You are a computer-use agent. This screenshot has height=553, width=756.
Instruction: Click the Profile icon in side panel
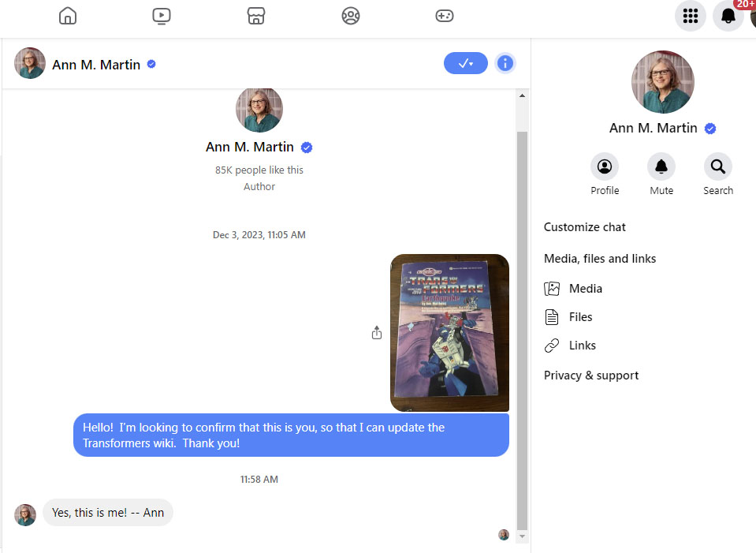(x=605, y=166)
